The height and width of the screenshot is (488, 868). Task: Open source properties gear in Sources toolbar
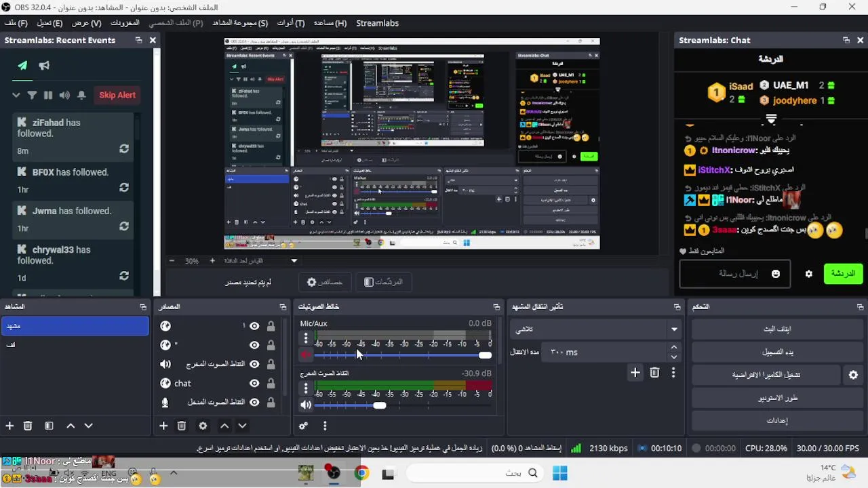click(203, 426)
